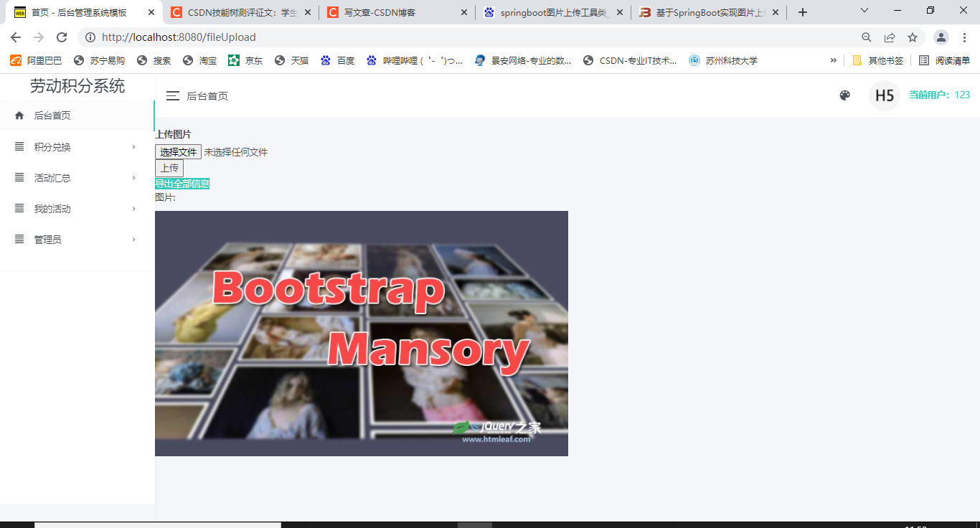
Task: Select 后台首页 in sidebar
Action: pyautogui.click(x=77, y=115)
